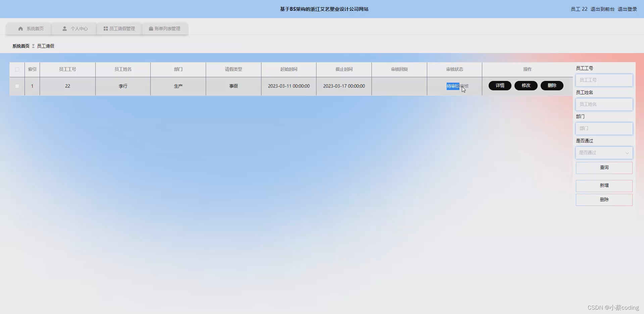
Task: Click 员工请假 in the breadcrumb
Action: pyautogui.click(x=45, y=46)
